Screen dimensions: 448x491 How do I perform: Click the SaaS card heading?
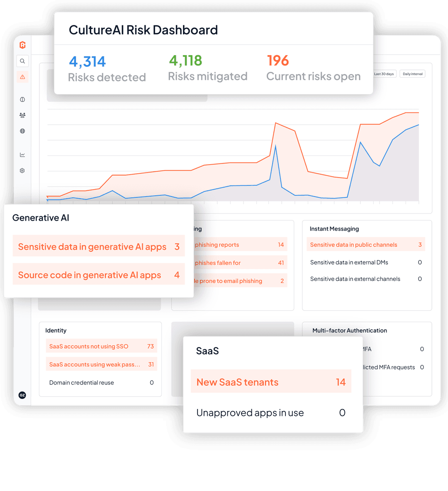pos(207,351)
